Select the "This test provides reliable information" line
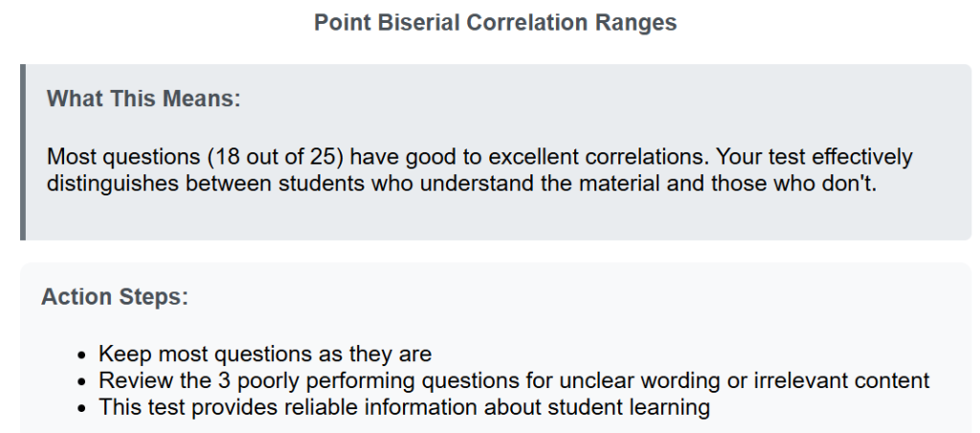Image resolution: width=980 pixels, height=433 pixels. (x=405, y=407)
